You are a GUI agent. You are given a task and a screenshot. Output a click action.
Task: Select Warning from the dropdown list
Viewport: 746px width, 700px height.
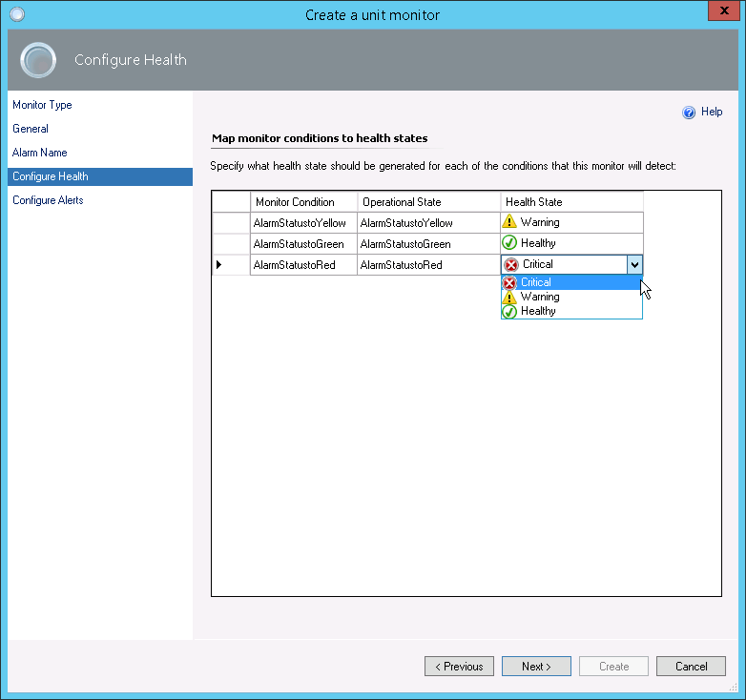tap(571, 297)
